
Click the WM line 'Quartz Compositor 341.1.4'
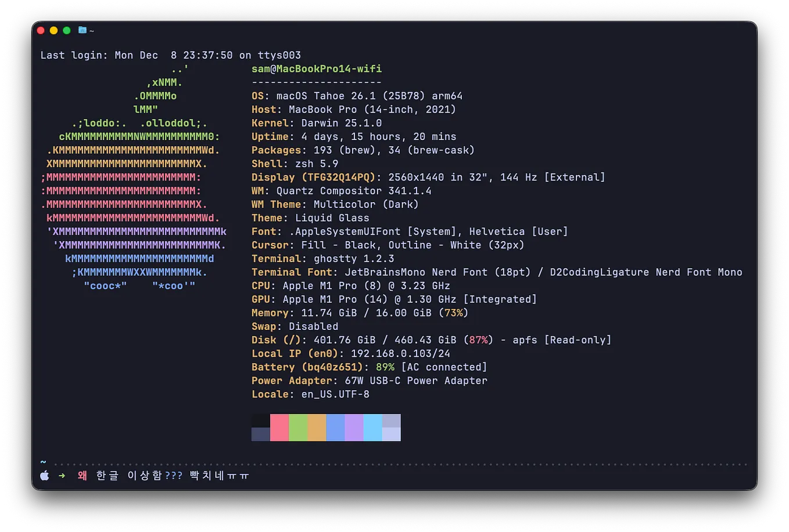pos(342,190)
